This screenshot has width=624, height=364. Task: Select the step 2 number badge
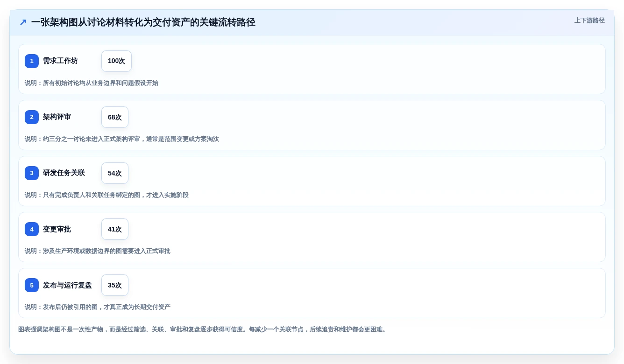pyautogui.click(x=32, y=117)
